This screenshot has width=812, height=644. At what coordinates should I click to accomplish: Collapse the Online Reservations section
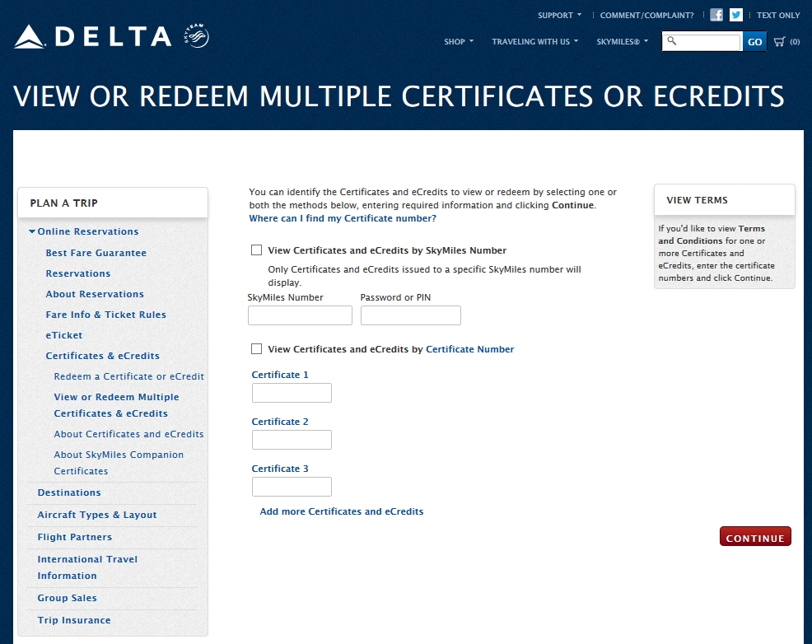click(30, 231)
